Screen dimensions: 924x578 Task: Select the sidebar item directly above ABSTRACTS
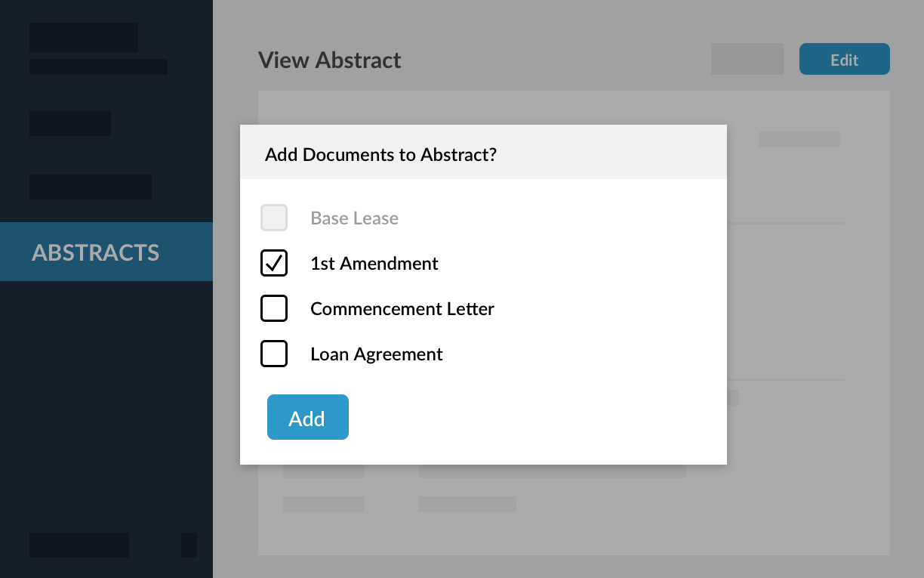click(x=91, y=187)
